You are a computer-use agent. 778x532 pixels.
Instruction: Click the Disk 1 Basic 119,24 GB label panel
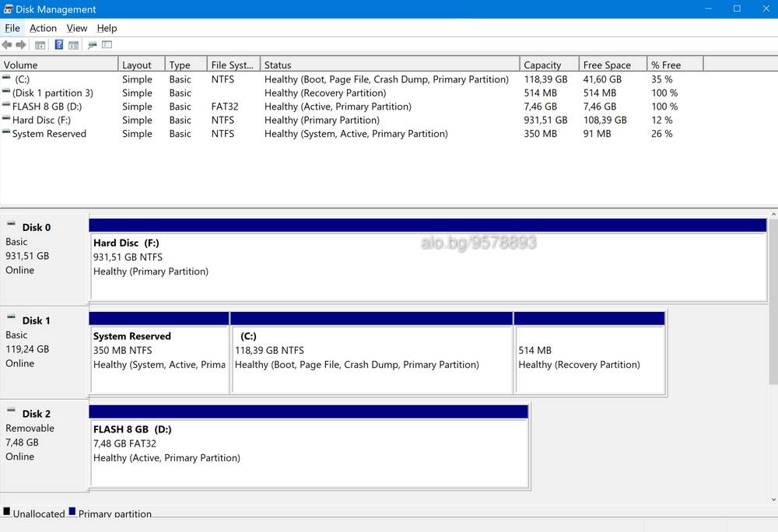pos(44,352)
